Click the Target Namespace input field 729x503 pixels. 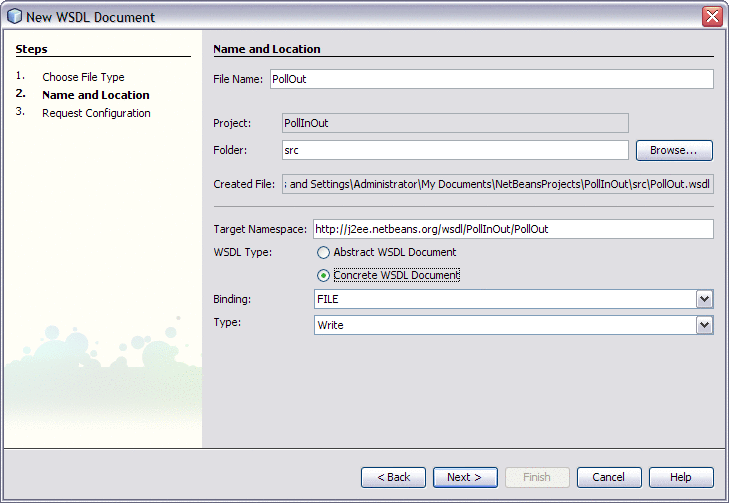[513, 229]
